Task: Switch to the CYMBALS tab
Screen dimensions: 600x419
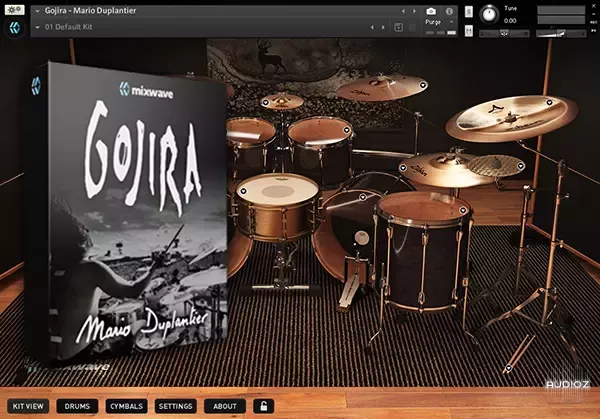Action: coord(126,406)
